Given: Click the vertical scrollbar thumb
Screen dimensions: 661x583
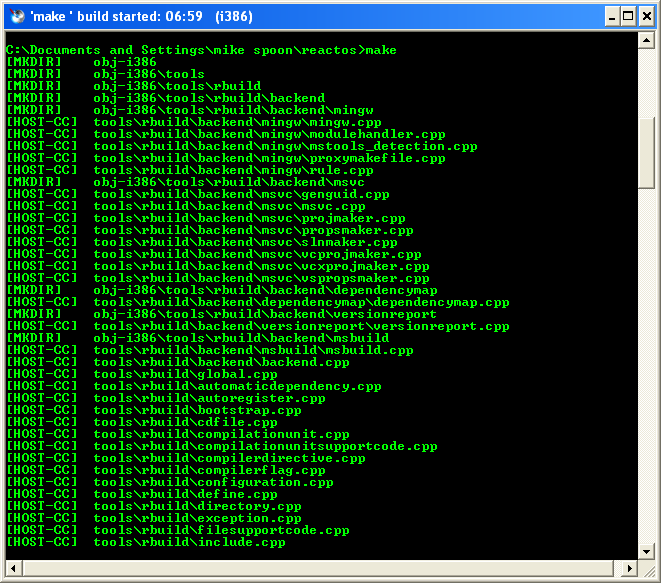Looking at the screenshot, I should 646,153.
